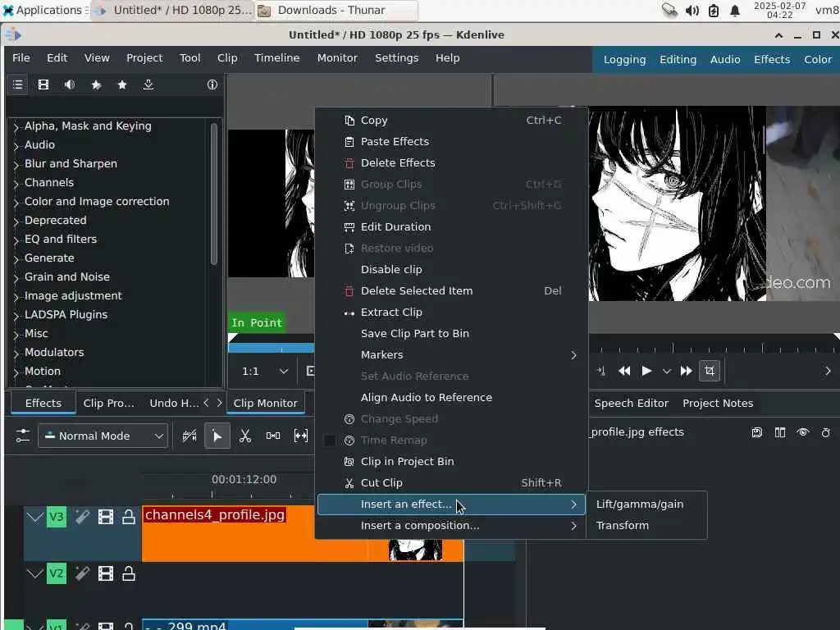Open Insert a composition submenu
Image resolution: width=840 pixels, height=630 pixels.
pos(451,526)
